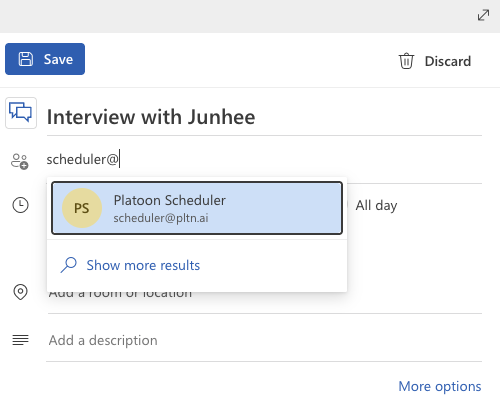Click the location pin icon
Screen dimensions: 500x408
(x=20, y=292)
